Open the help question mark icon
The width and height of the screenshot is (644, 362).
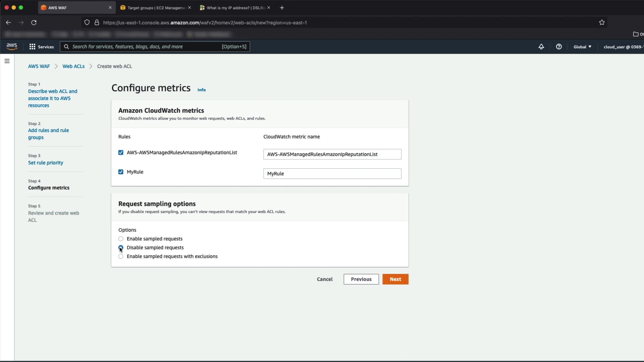point(559,47)
